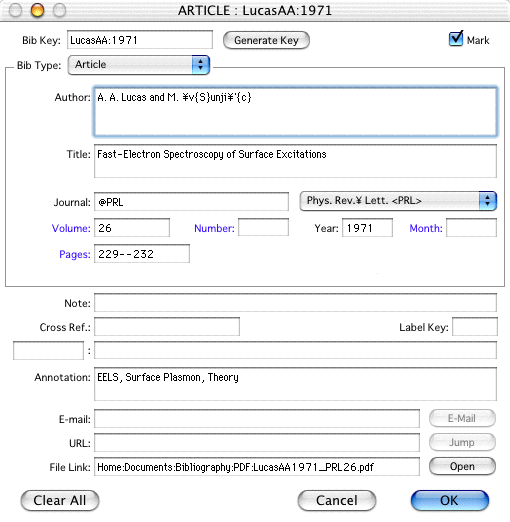Viewport: 510px width, 522px height.
Task: Click the Pages field showing 229--232
Action: 142,254
